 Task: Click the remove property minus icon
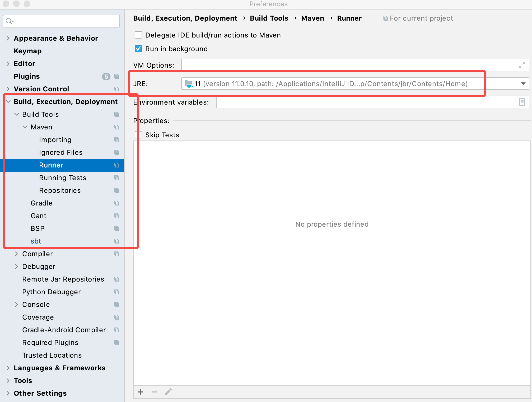(154, 392)
